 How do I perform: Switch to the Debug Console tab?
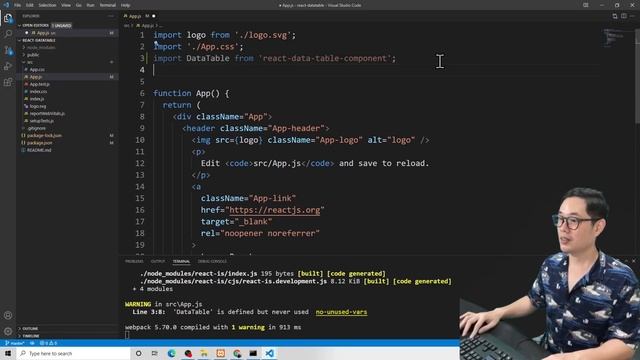click(x=212, y=261)
